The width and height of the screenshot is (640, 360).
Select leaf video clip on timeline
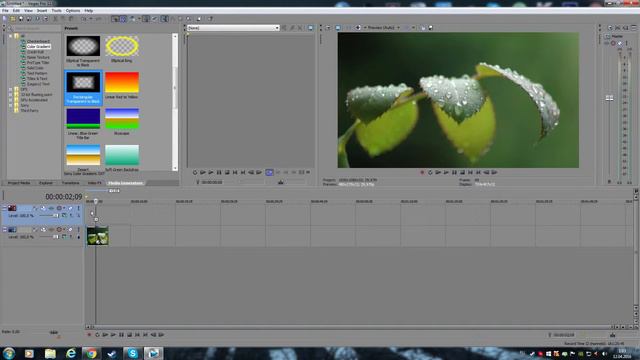click(98, 236)
